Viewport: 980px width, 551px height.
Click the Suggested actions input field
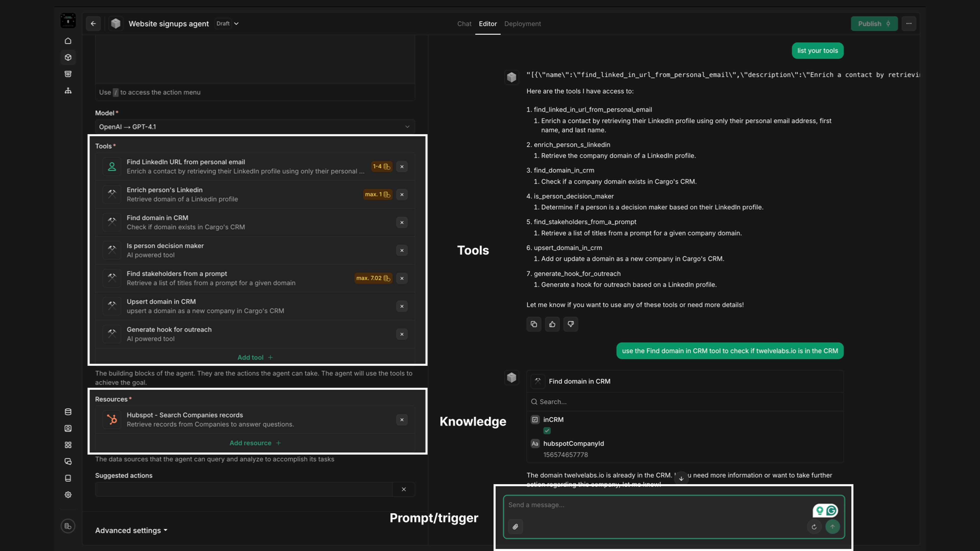tap(244, 490)
